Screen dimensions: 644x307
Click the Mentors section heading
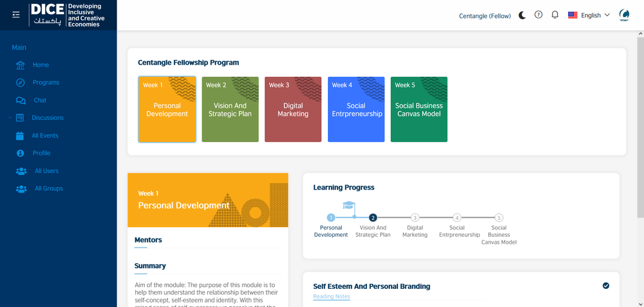[148, 239]
